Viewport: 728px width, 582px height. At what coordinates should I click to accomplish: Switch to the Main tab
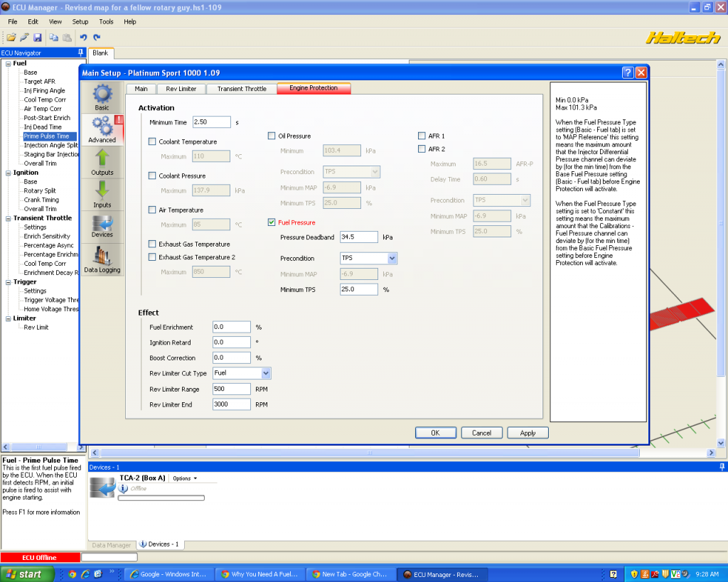141,89
